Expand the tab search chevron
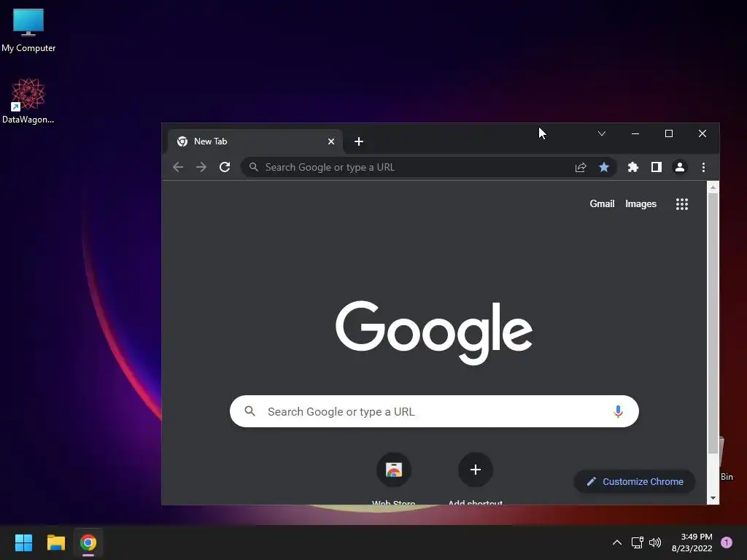Screen dimensions: 747x560 point(602,134)
